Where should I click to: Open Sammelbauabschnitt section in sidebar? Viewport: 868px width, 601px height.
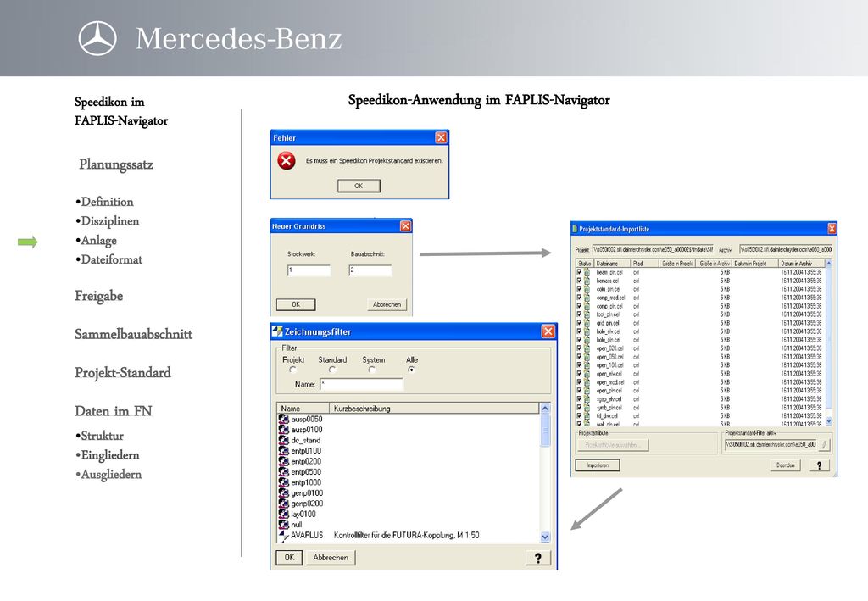[x=133, y=334]
